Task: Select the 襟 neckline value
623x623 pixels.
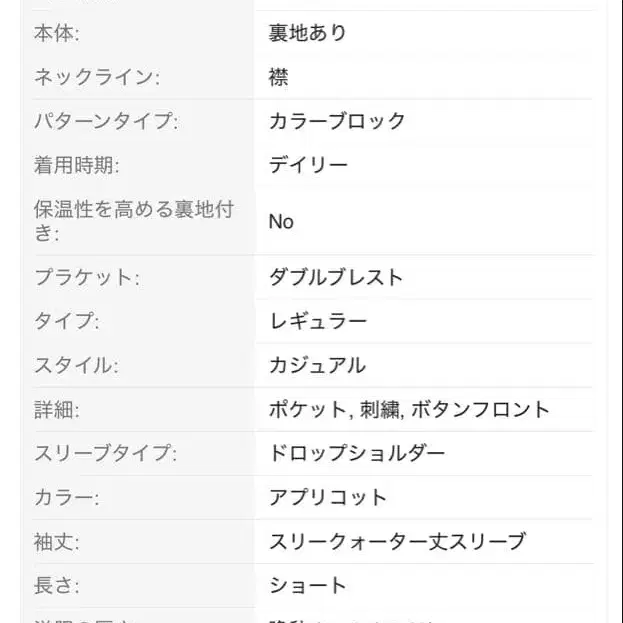Action: pyautogui.click(x=279, y=77)
